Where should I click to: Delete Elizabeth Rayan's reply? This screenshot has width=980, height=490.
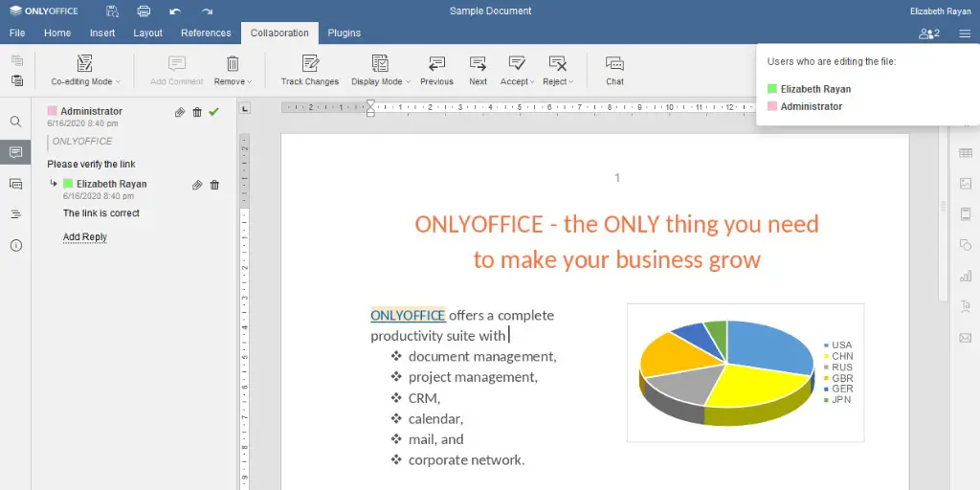tap(214, 185)
